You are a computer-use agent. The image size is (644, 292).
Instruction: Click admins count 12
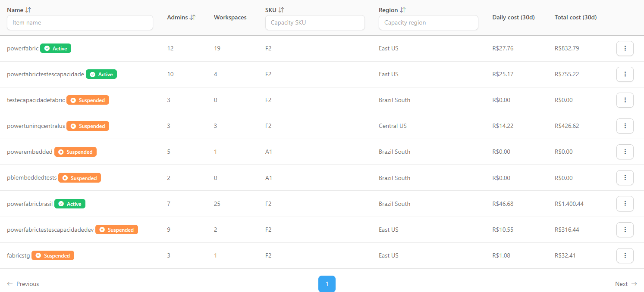tap(170, 48)
